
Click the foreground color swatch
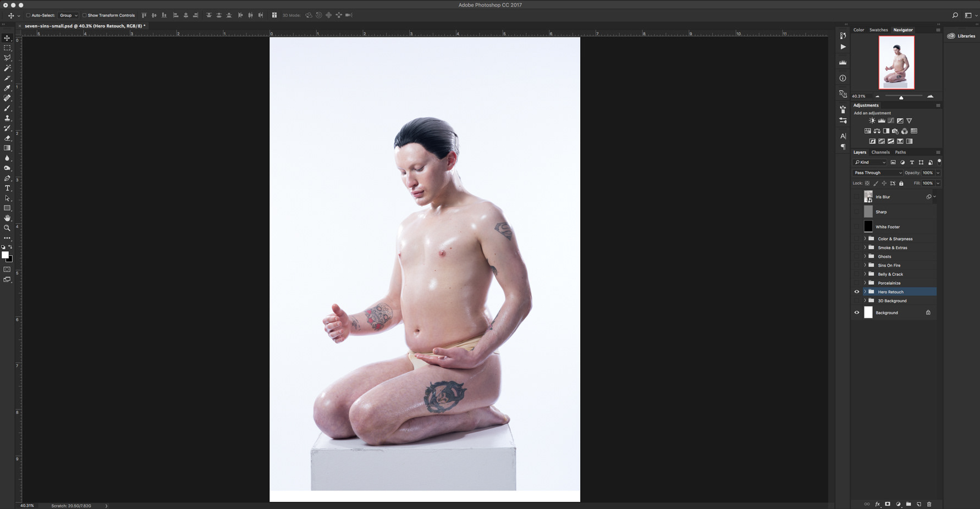tap(5, 255)
